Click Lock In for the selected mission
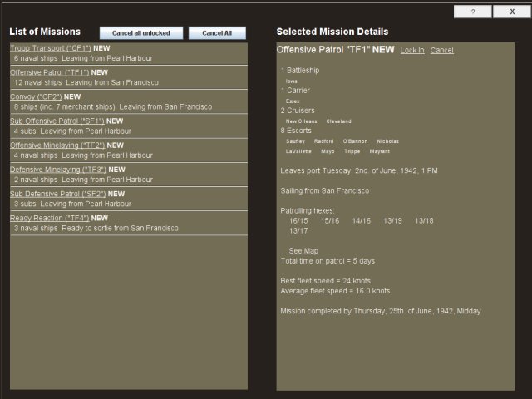 coord(411,51)
